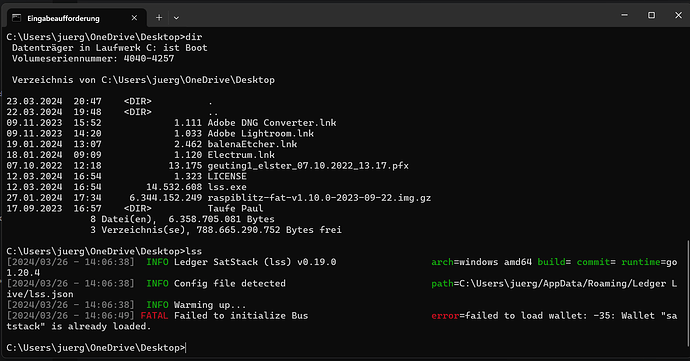Close the Eingabeaufforderung tab
The image size is (690, 361).
(134, 18)
